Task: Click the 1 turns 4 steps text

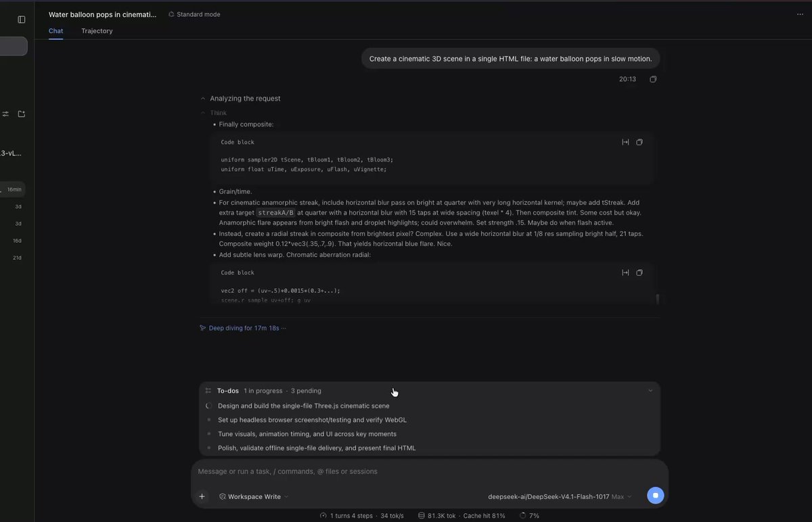Action: pyautogui.click(x=351, y=516)
